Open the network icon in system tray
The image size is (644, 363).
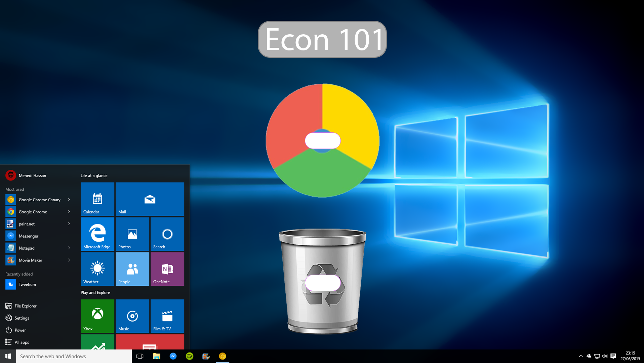click(x=597, y=356)
